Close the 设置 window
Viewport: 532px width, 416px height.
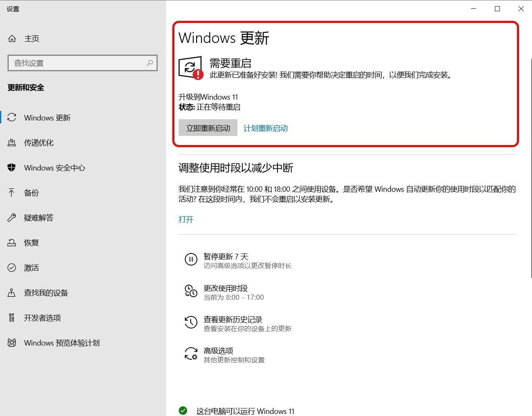pyautogui.click(x=521, y=9)
